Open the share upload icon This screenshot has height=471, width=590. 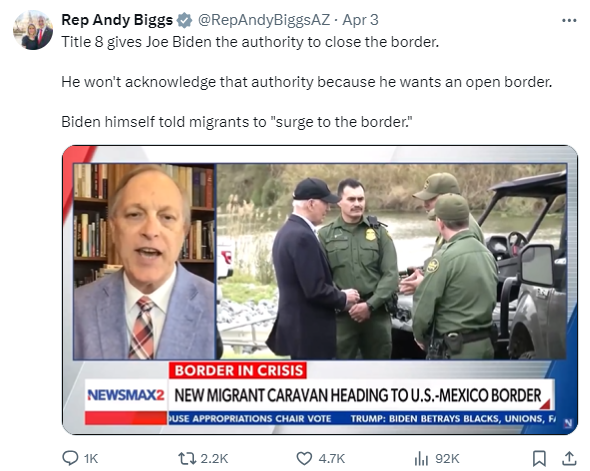pos(569,458)
